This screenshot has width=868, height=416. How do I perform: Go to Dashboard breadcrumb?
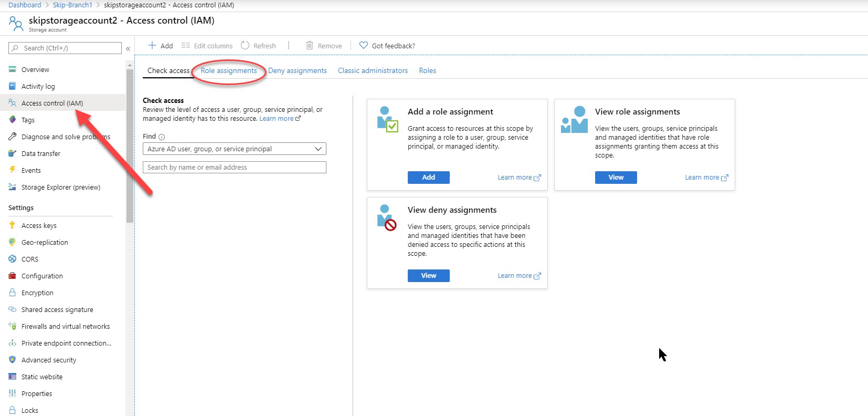coord(25,5)
